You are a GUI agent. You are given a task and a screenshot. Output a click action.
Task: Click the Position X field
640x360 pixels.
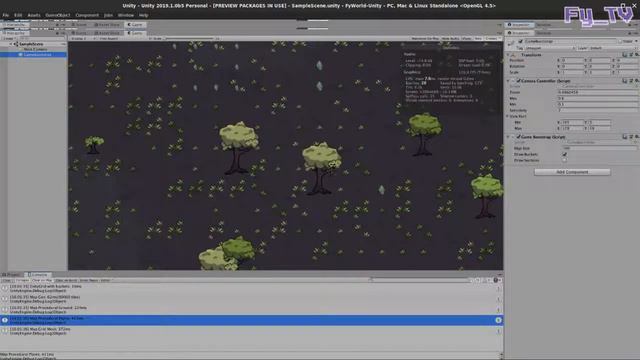tap(572, 60)
